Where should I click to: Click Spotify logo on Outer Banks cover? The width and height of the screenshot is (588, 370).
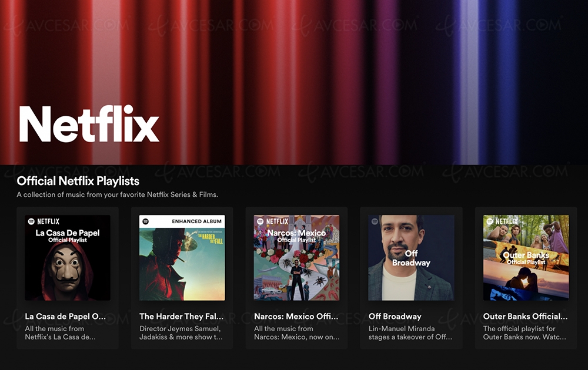click(489, 221)
